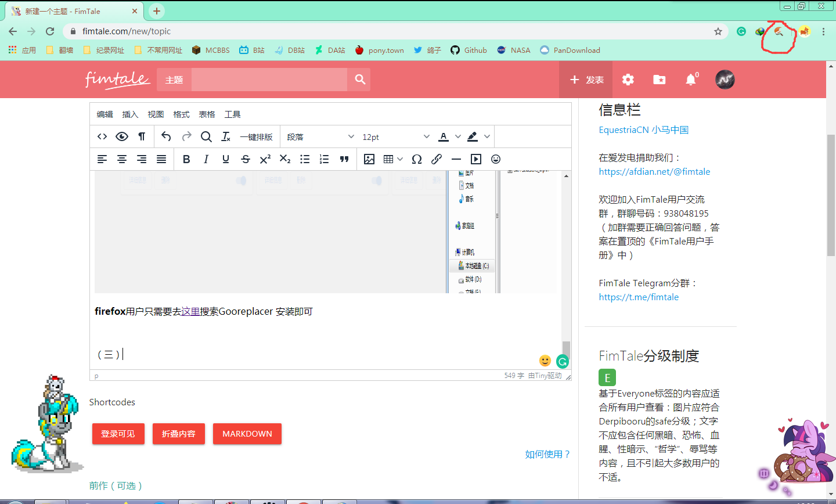Click the MARKDOWN shortcode button

point(247,434)
